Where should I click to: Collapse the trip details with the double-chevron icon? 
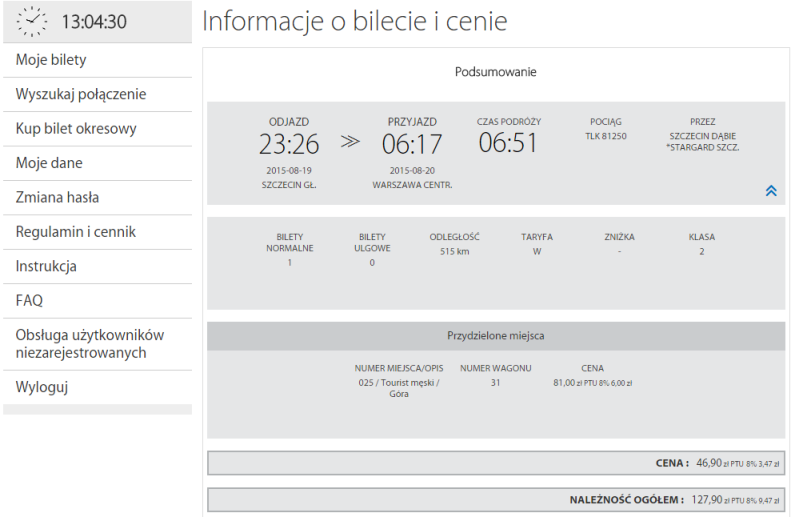click(771, 191)
